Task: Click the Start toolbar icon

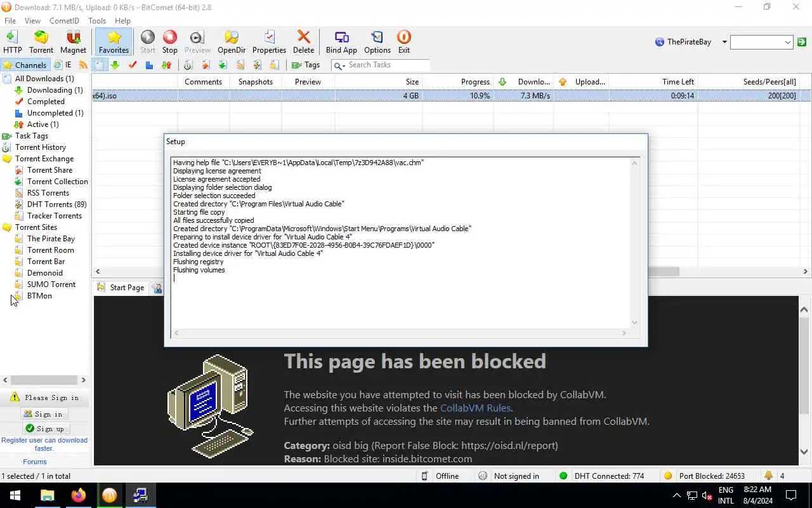Action: click(x=148, y=42)
